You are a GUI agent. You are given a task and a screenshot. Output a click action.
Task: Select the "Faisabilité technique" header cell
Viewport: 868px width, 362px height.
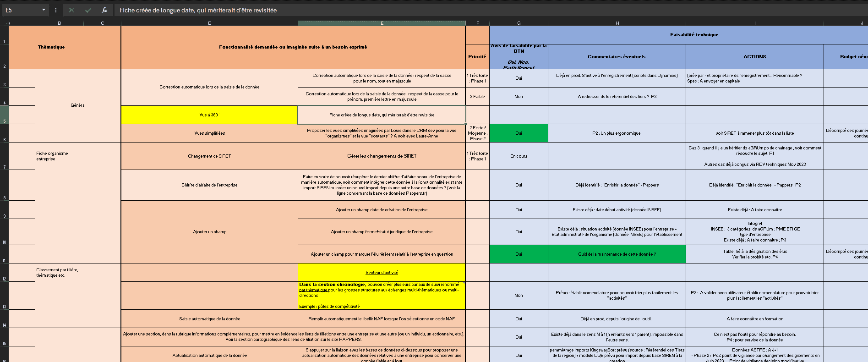point(679,35)
